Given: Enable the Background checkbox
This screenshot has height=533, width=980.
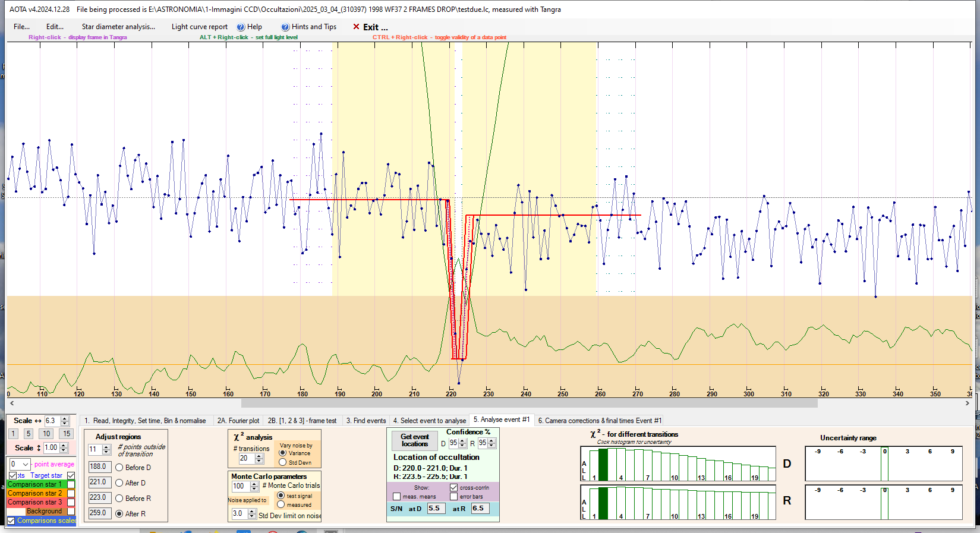Looking at the screenshot, I should point(71,511).
